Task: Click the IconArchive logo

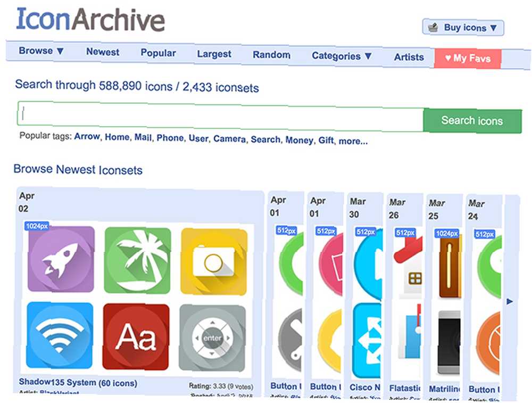Action: 90,19
